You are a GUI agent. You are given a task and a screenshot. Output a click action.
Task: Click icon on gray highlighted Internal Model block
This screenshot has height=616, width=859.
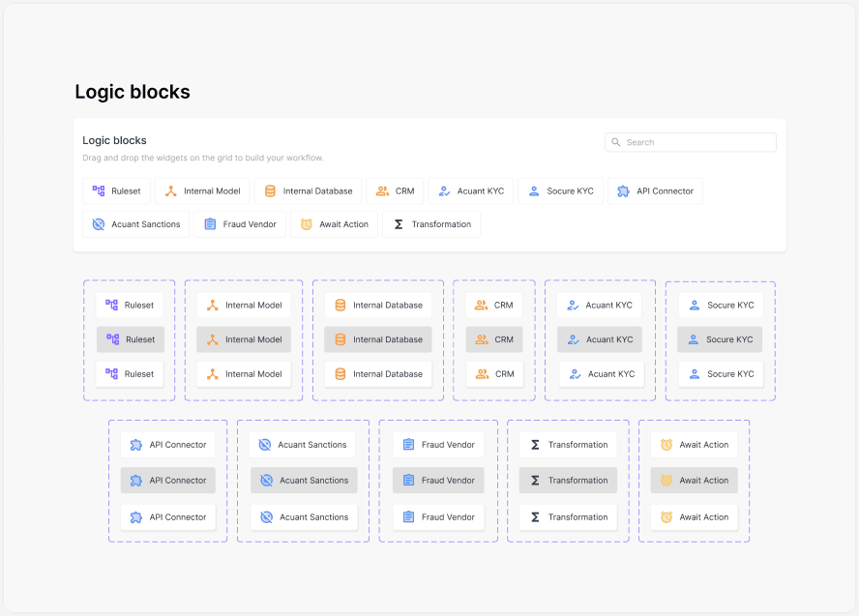pos(213,339)
